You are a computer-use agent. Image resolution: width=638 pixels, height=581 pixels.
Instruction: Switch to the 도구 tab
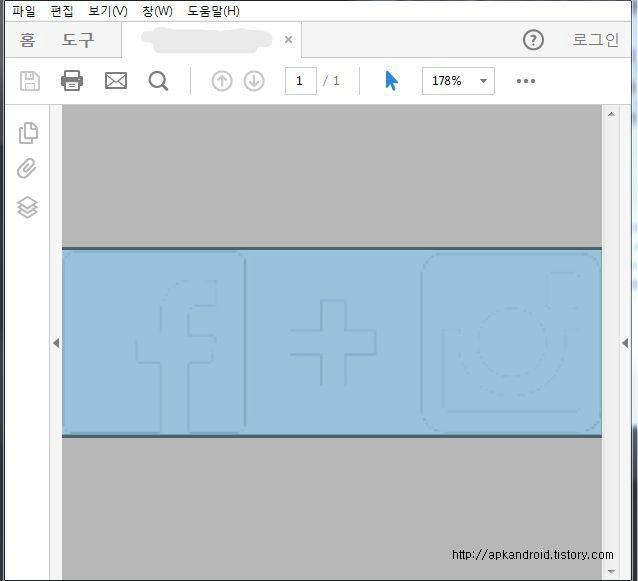click(x=78, y=40)
